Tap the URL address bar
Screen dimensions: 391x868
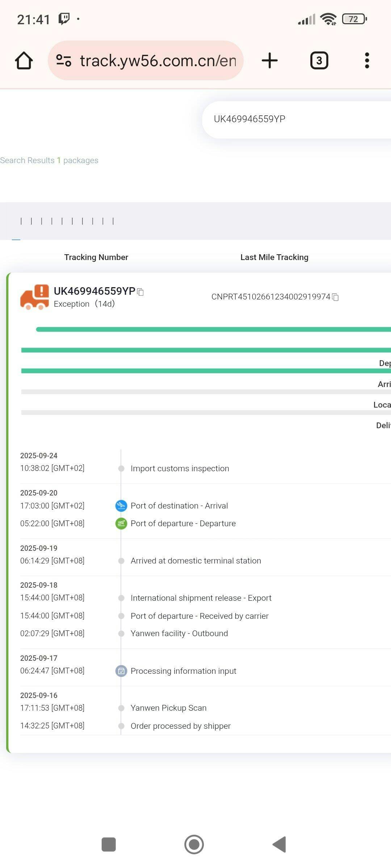[x=157, y=60]
